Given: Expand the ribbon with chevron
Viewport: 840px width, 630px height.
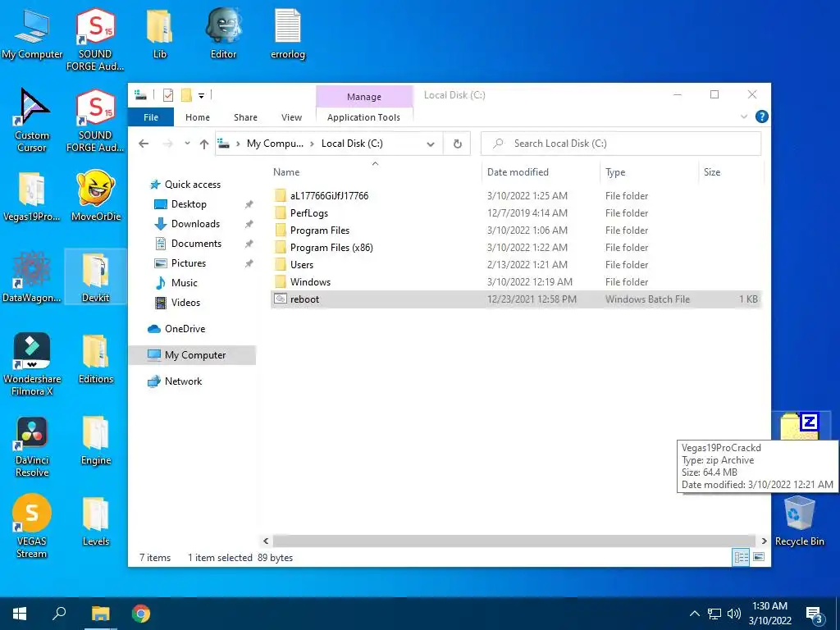Looking at the screenshot, I should coord(743,116).
